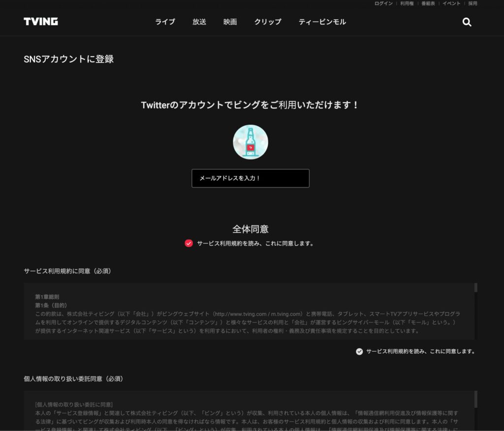Click the service terms box scrollbar

point(476,288)
